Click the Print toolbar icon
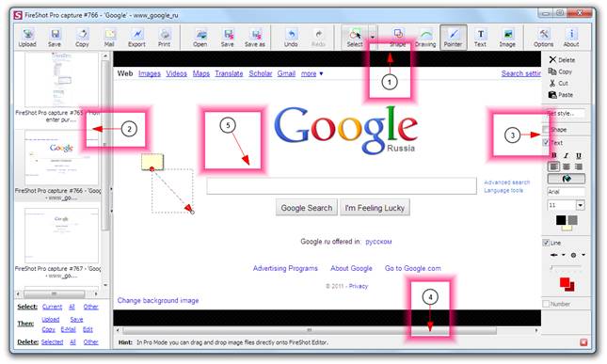Image resolution: width=607 pixels, height=364 pixels. 164,38
